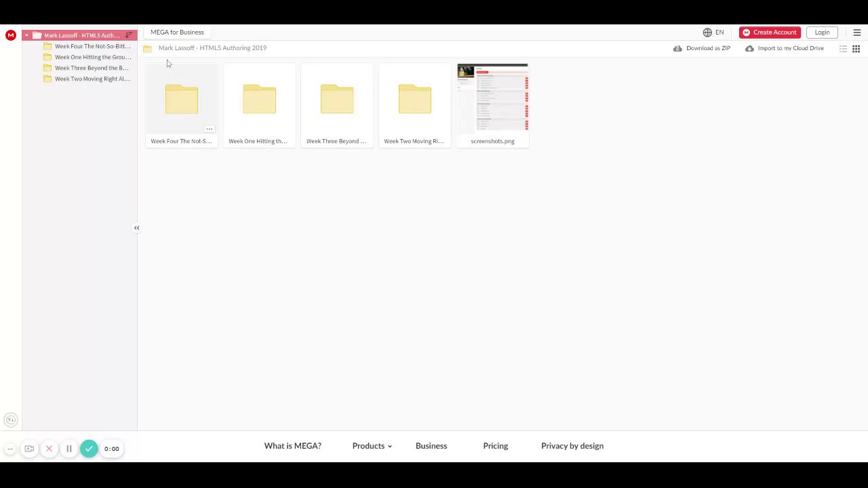This screenshot has height=488, width=868.
Task: Open the Week Four The Not-S folder tile
Action: (x=181, y=106)
